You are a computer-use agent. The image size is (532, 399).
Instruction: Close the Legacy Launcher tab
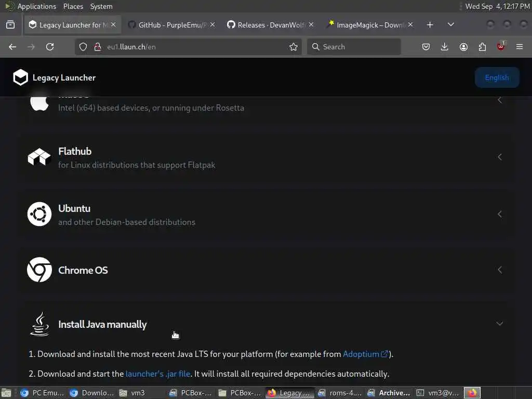coord(113,25)
